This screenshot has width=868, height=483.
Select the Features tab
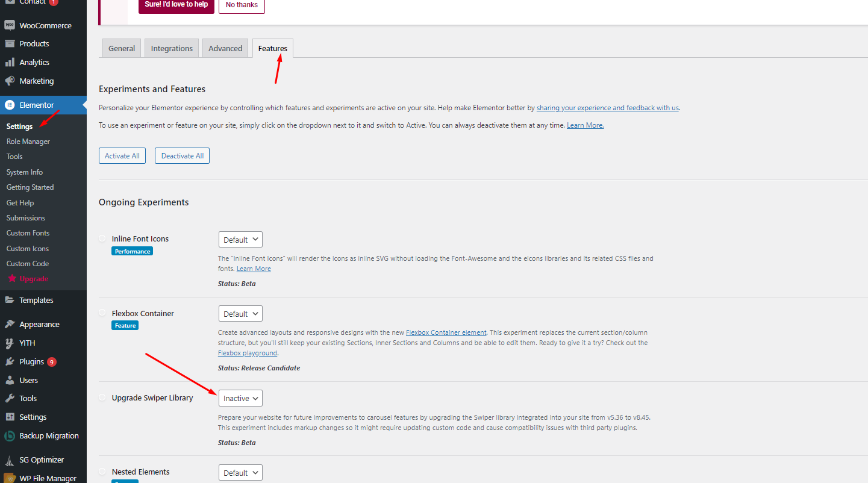click(273, 48)
